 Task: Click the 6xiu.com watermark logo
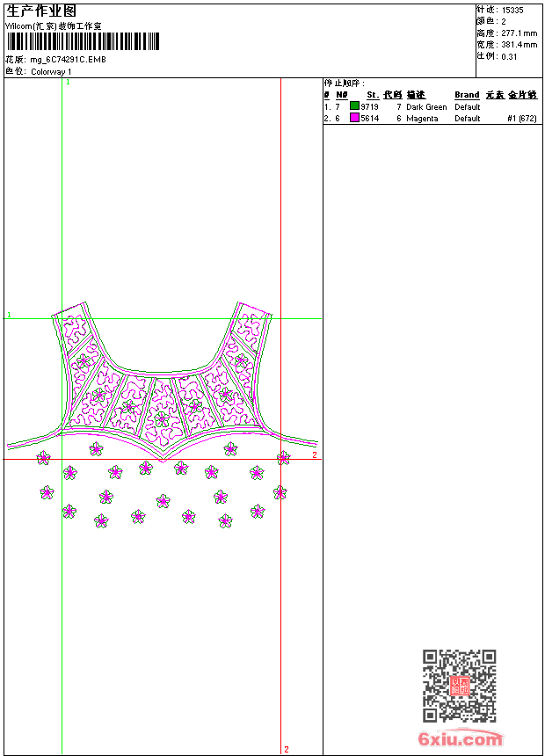[x=460, y=740]
